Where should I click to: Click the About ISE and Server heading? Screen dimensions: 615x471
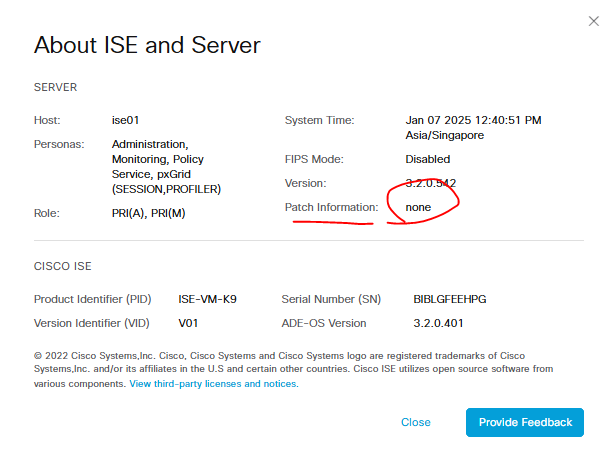pos(147,45)
